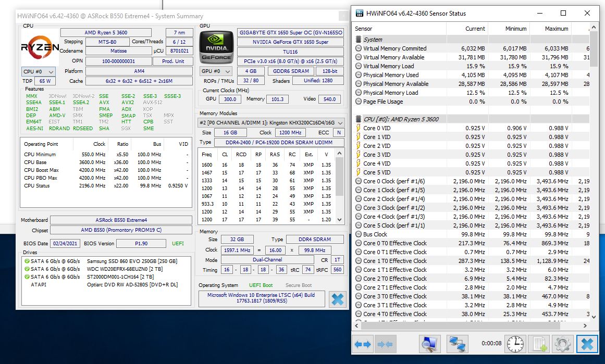This screenshot has width=605, height=364.
Task: Click memory timings scroll up arrow
Action: (x=340, y=154)
